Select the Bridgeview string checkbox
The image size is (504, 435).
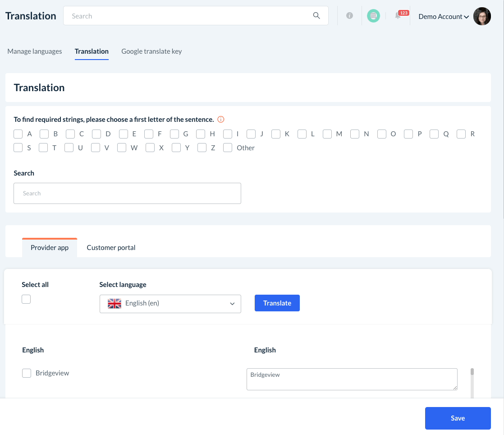coord(27,373)
